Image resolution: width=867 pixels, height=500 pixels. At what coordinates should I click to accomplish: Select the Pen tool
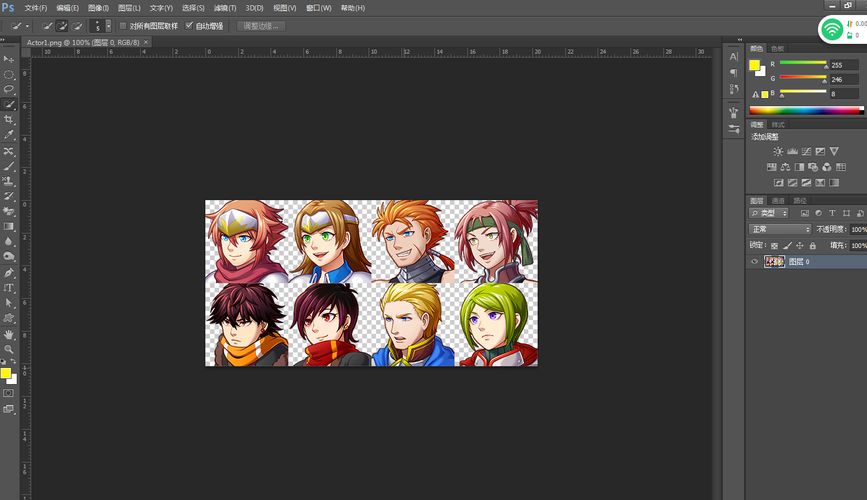click(x=8, y=273)
